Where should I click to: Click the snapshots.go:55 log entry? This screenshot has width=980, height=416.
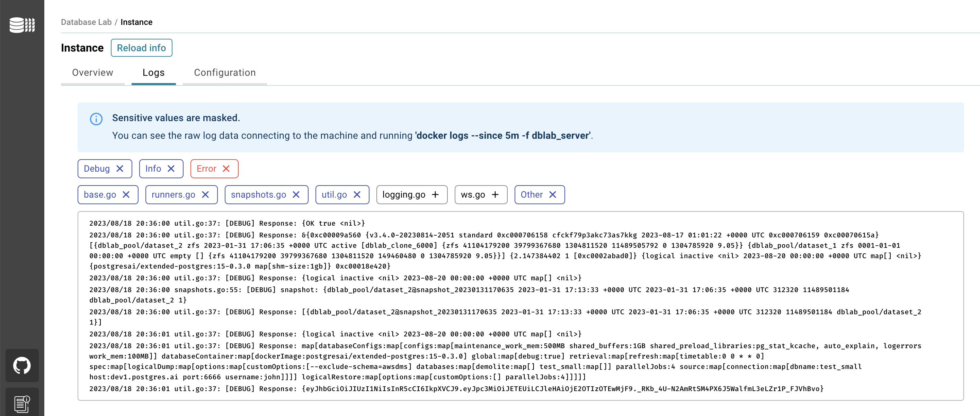tap(469, 295)
